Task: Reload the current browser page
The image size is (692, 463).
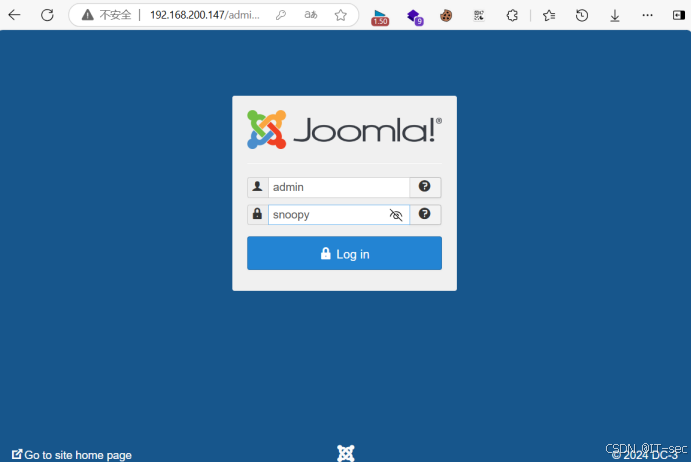Action: [x=47, y=15]
